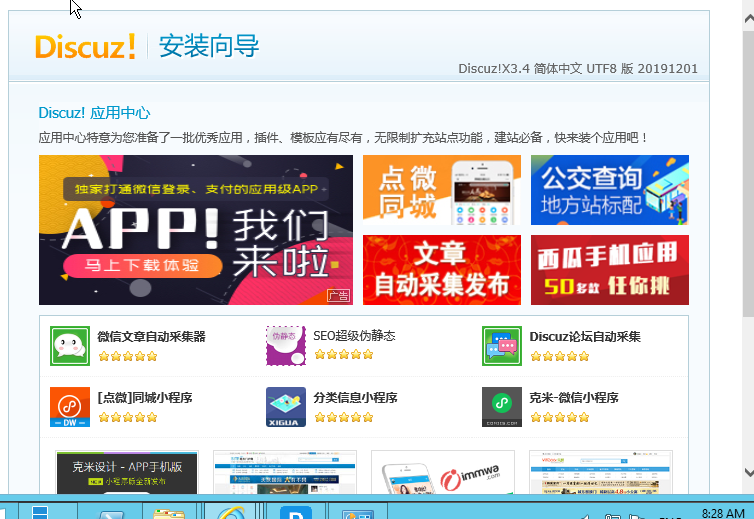Click the scrollbar up arrow
Image resolution: width=754 pixels, height=519 pixels.
(x=749, y=19)
